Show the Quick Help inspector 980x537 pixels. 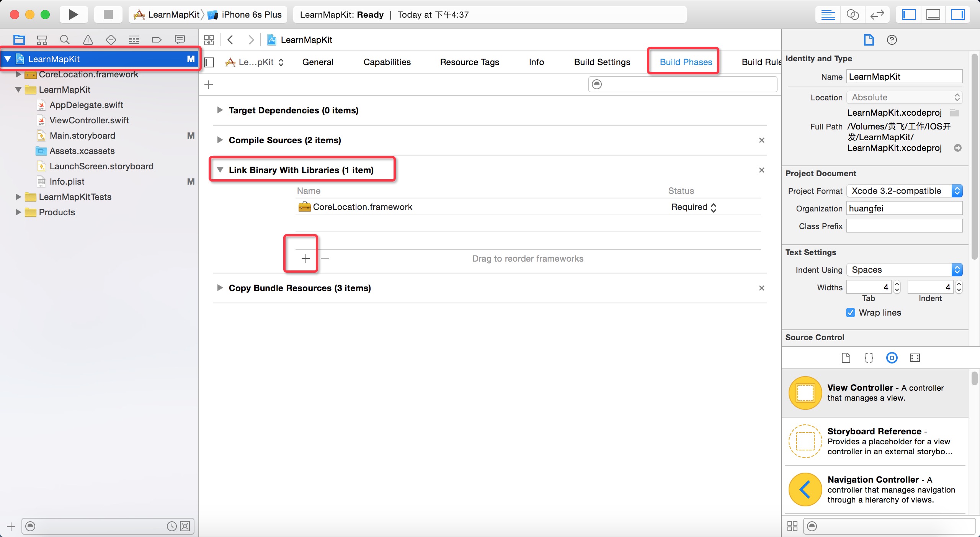tap(892, 40)
